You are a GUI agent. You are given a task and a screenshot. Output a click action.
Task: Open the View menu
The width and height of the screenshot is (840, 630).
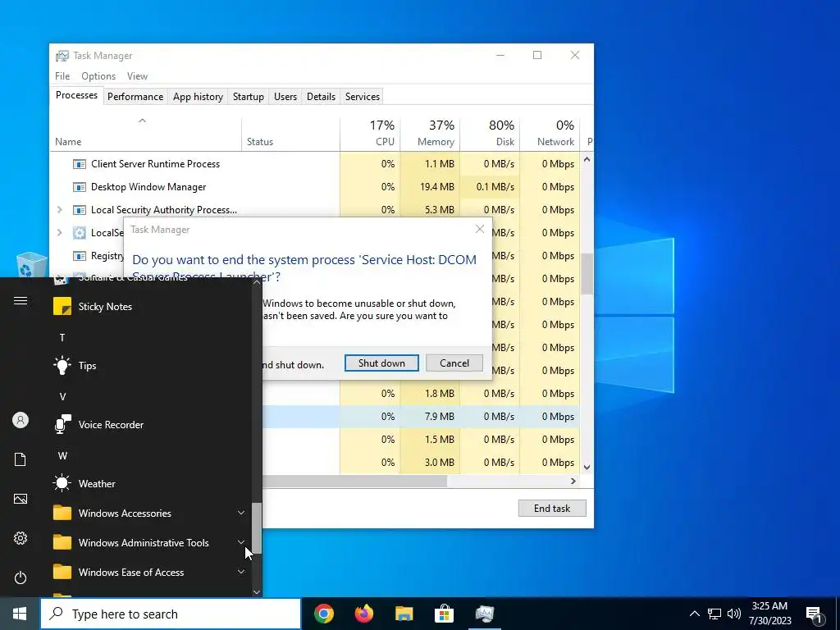pos(137,76)
